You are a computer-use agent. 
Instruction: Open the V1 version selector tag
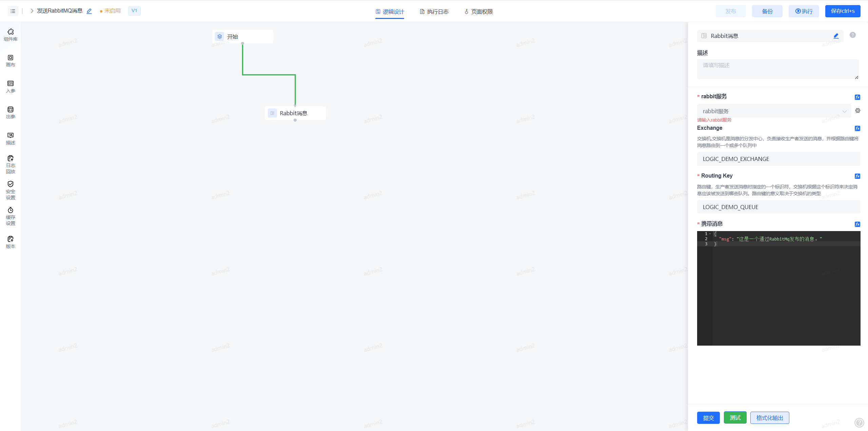134,11
